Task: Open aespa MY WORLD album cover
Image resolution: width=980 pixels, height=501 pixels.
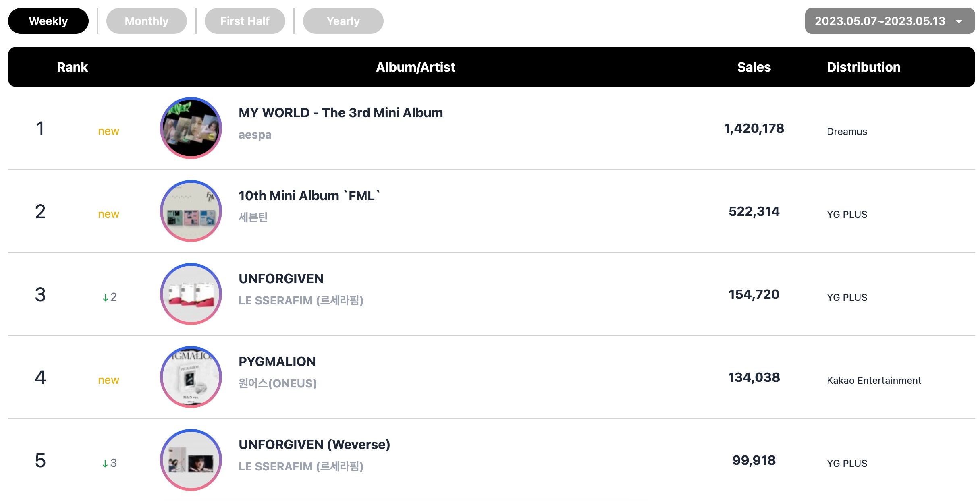Action: click(191, 128)
